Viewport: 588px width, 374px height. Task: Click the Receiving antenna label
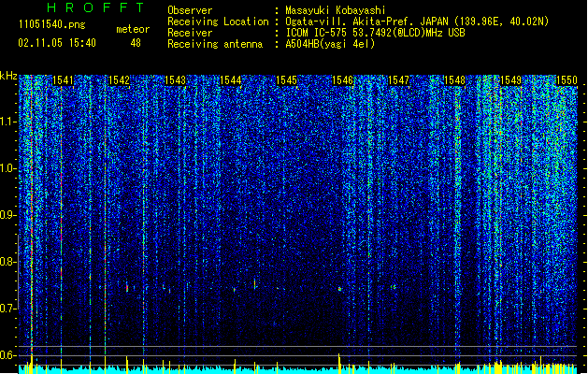pos(215,44)
